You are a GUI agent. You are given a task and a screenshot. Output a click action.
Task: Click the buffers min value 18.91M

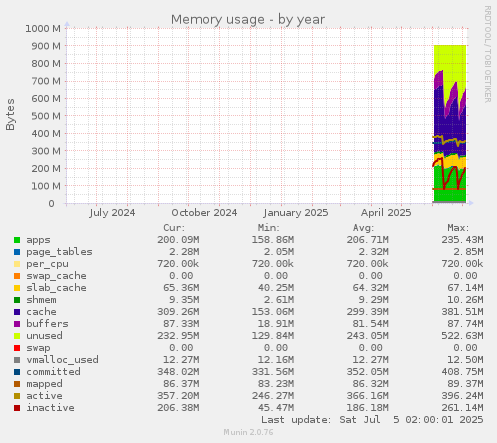pyautogui.click(x=276, y=324)
